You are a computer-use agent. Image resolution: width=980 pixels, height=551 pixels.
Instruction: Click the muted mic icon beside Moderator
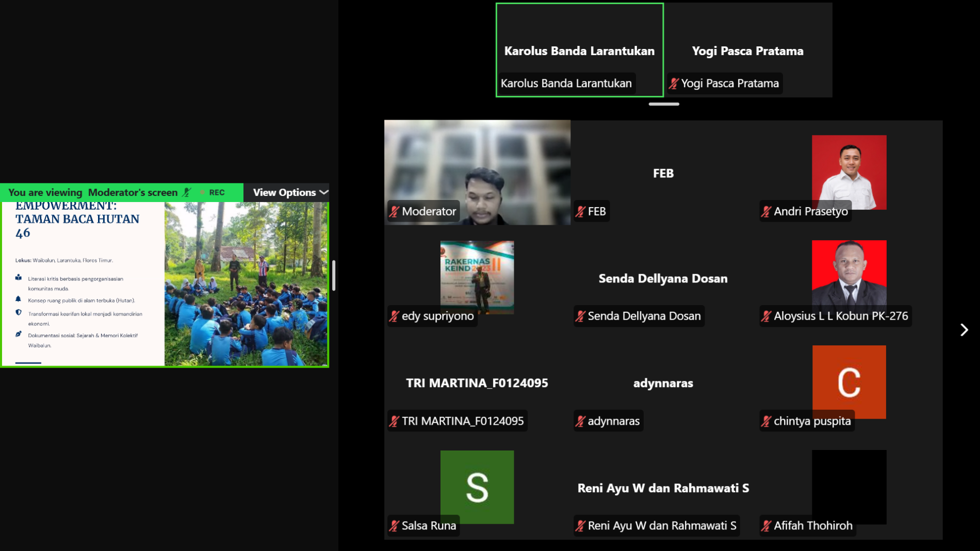[x=395, y=211]
